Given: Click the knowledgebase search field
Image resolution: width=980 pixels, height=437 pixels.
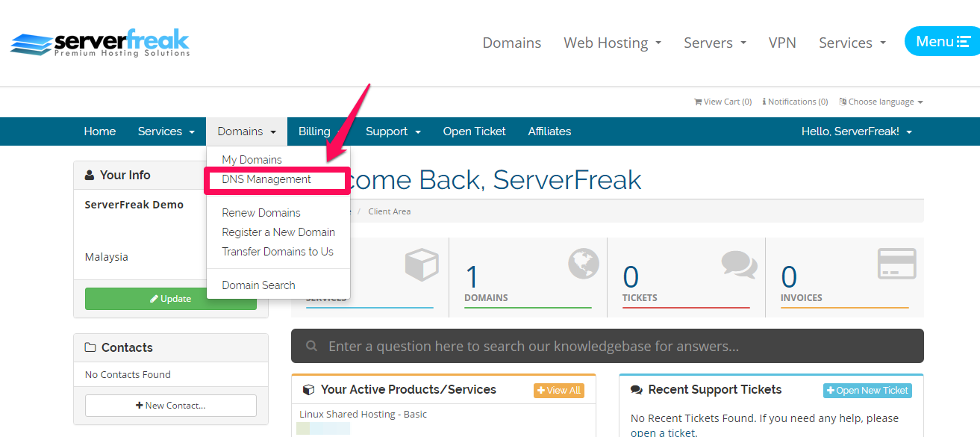Looking at the screenshot, I should tap(608, 346).
